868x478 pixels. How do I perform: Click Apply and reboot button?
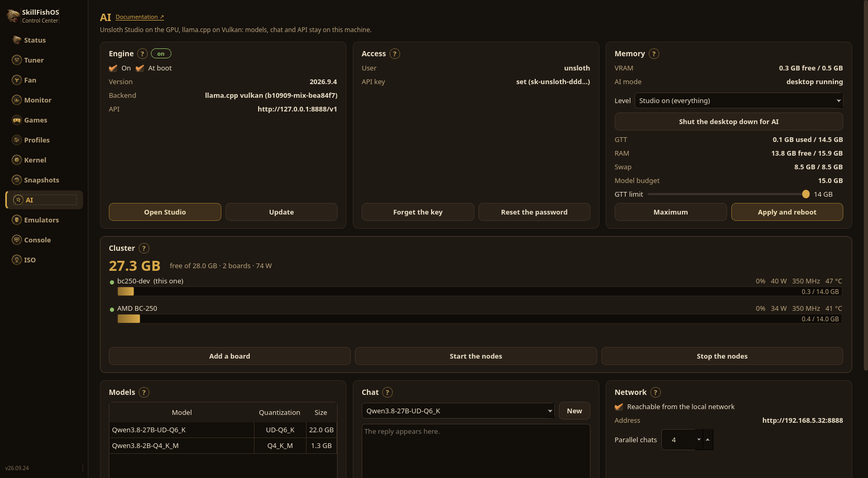787,212
